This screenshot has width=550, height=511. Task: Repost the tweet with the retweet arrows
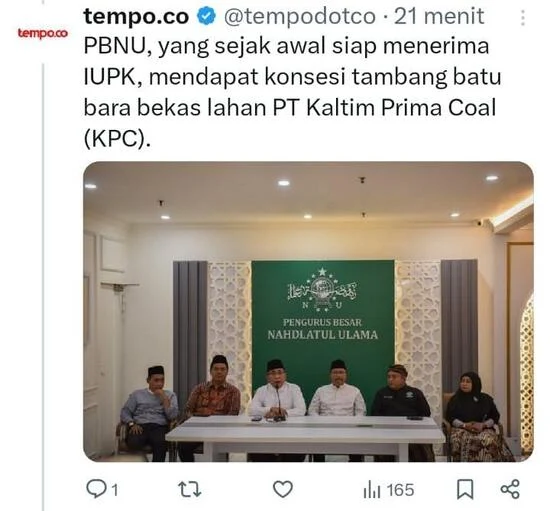(189, 489)
